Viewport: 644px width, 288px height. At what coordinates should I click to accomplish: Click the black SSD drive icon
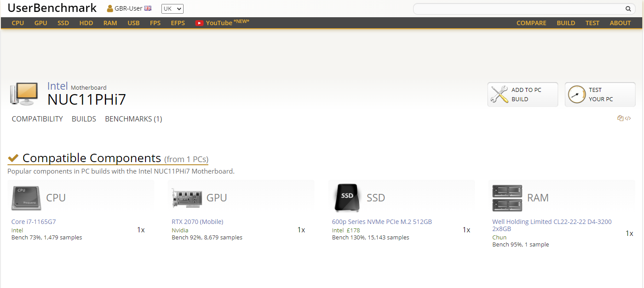click(x=348, y=197)
